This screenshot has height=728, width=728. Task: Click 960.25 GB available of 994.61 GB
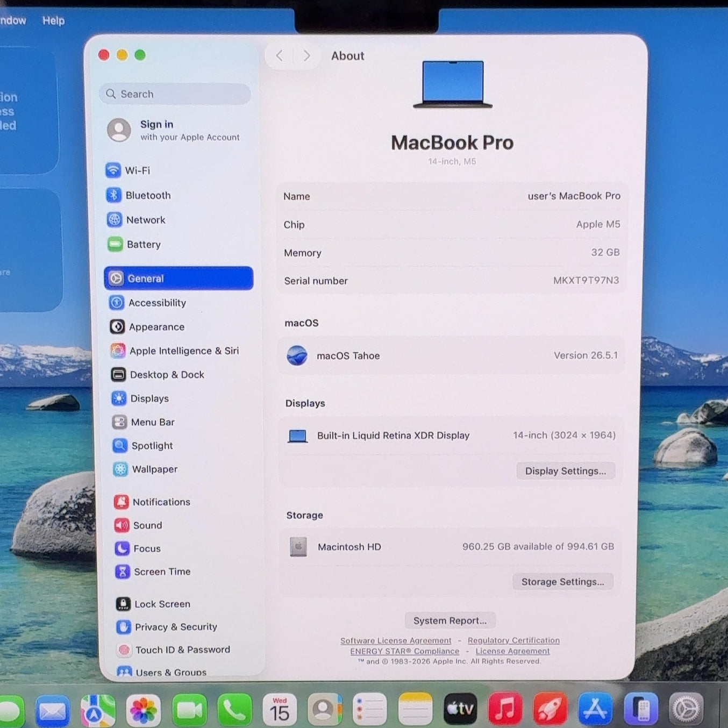coord(538,546)
